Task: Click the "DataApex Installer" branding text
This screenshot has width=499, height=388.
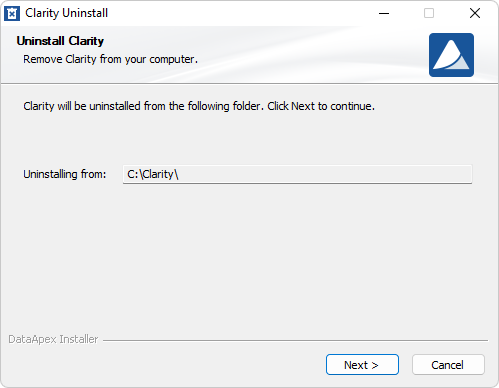Action: click(53, 339)
